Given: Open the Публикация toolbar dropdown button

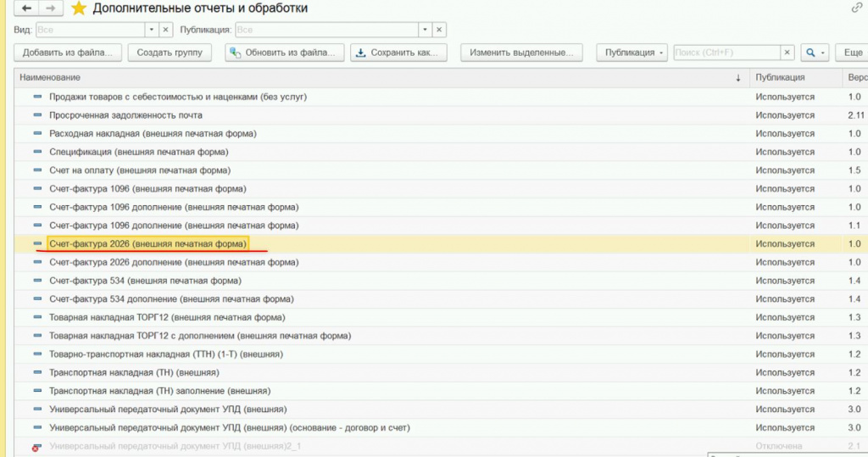Looking at the screenshot, I should pyautogui.click(x=632, y=53).
